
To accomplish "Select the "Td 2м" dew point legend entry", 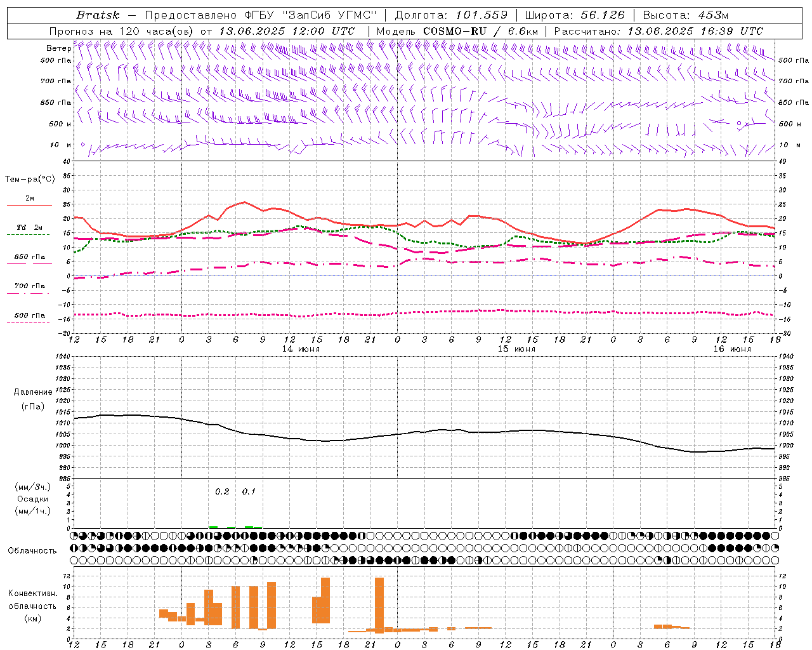I will click(29, 227).
